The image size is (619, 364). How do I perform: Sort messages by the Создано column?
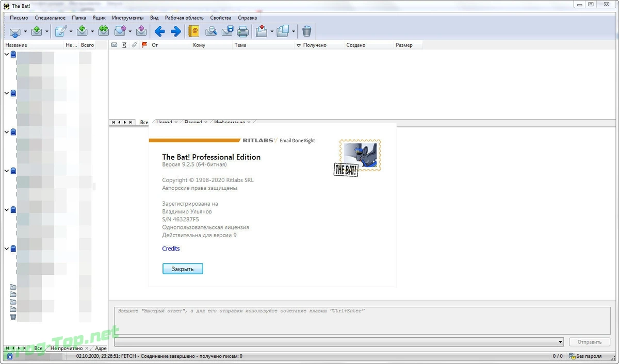(x=369, y=45)
